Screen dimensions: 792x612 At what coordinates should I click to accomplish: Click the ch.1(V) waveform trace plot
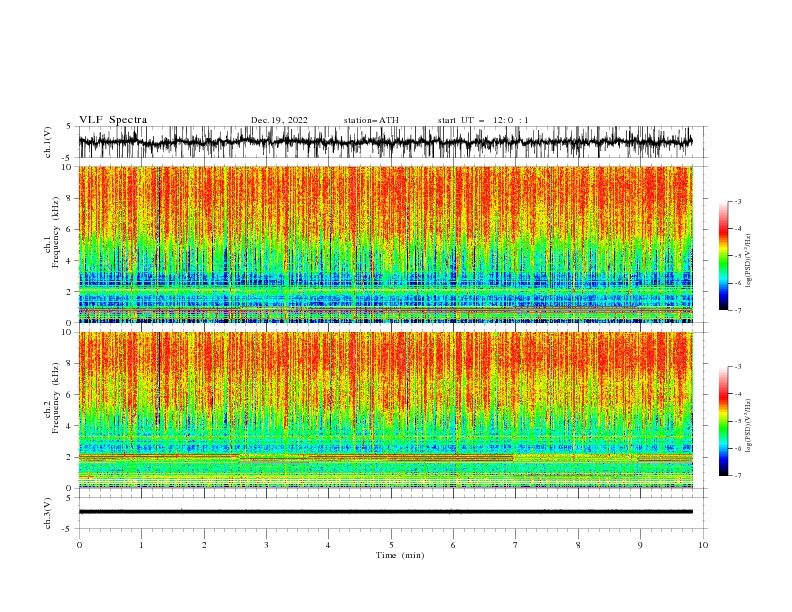(393, 142)
